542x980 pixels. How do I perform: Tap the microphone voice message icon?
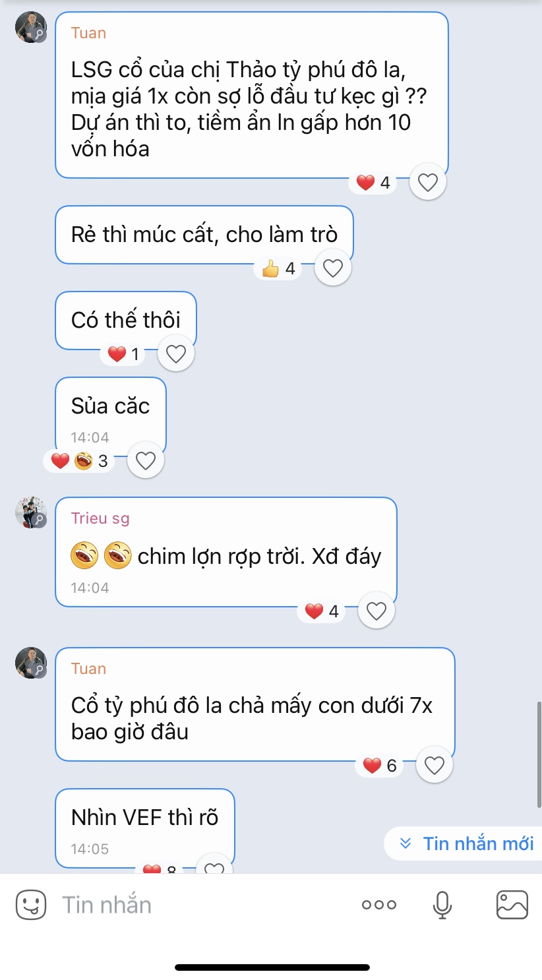(442, 904)
